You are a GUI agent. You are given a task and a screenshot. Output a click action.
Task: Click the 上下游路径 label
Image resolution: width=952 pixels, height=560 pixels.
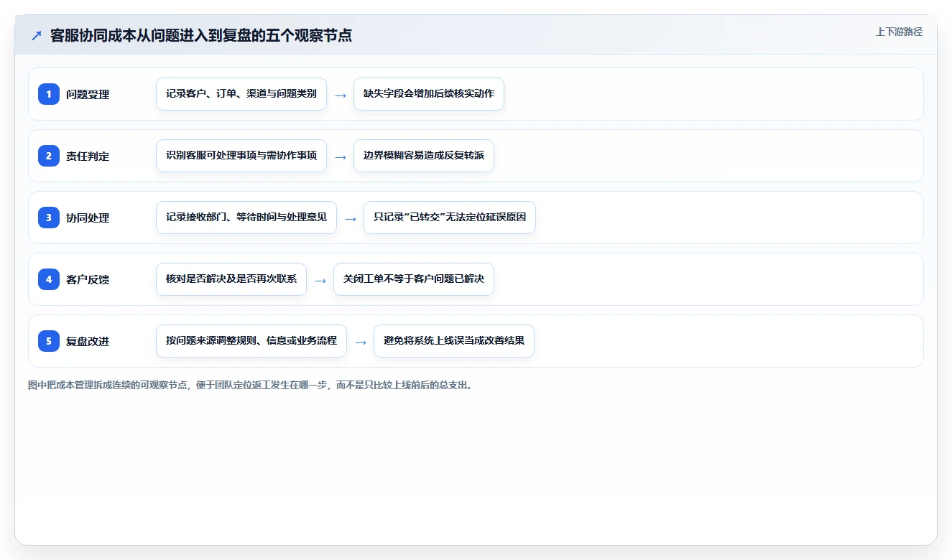899,32
